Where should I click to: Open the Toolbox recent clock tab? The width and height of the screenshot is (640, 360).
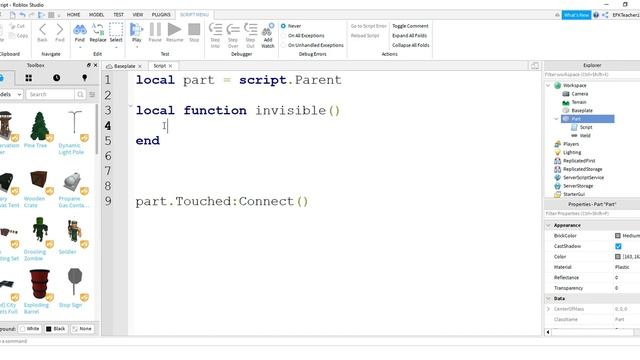click(56, 78)
